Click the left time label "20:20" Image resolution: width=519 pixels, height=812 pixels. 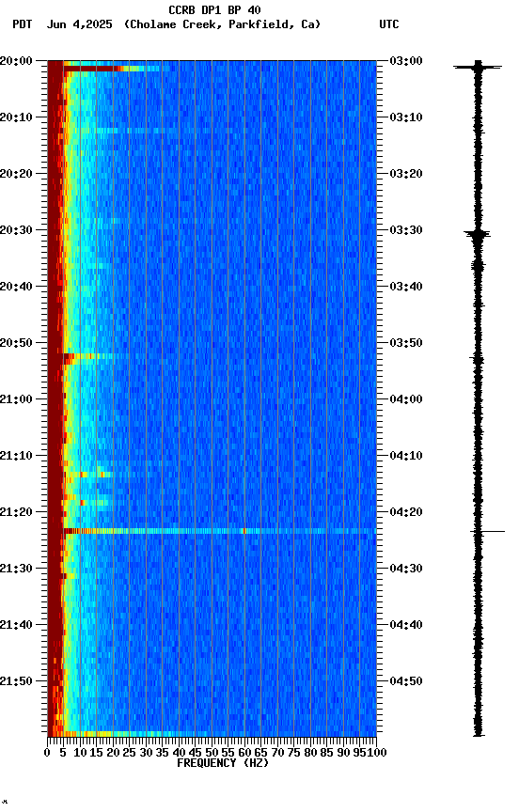point(16,174)
